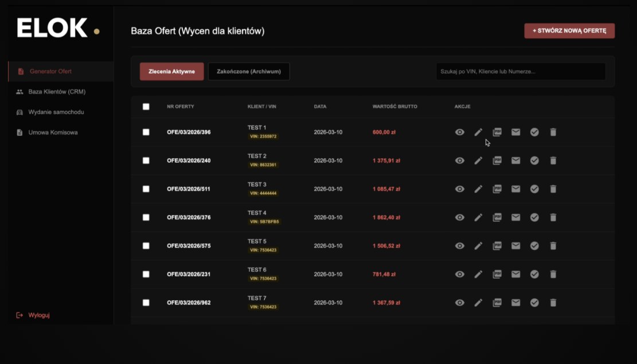637x364 pixels.
Task: Open Wydanie samochodu section
Action: tap(61, 112)
